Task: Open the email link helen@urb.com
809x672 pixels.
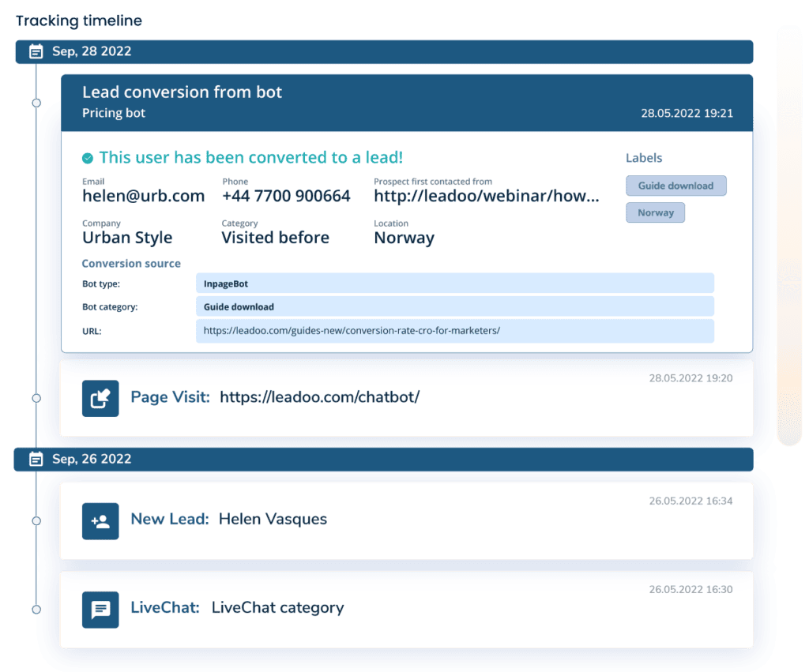Action: pyautogui.click(x=143, y=195)
